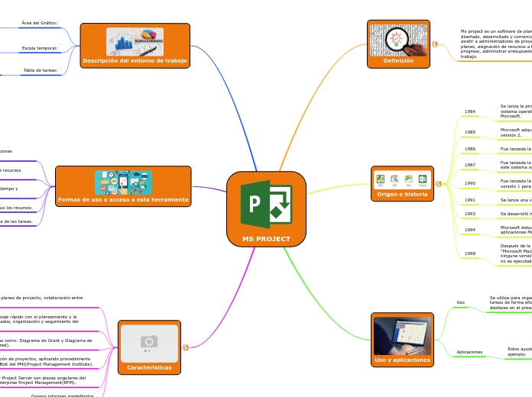This screenshot has width=532, height=397.
Task: Select the 1985 timeline branch
Action: tap(470, 132)
